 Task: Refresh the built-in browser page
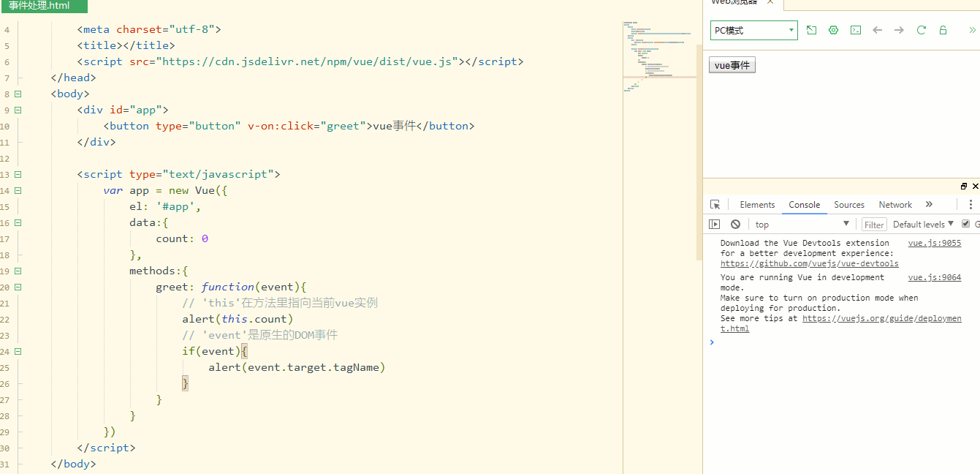[922, 30]
